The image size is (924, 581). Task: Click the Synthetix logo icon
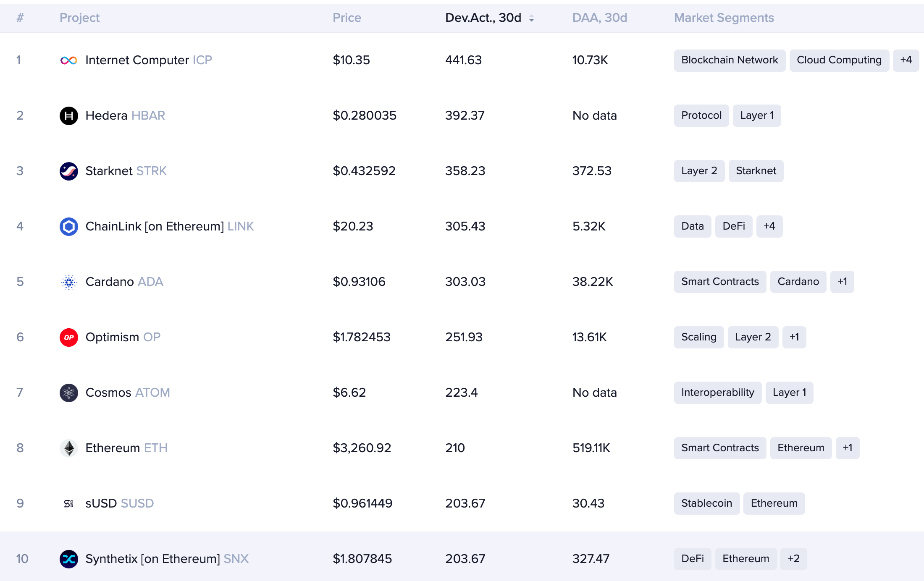point(69,559)
